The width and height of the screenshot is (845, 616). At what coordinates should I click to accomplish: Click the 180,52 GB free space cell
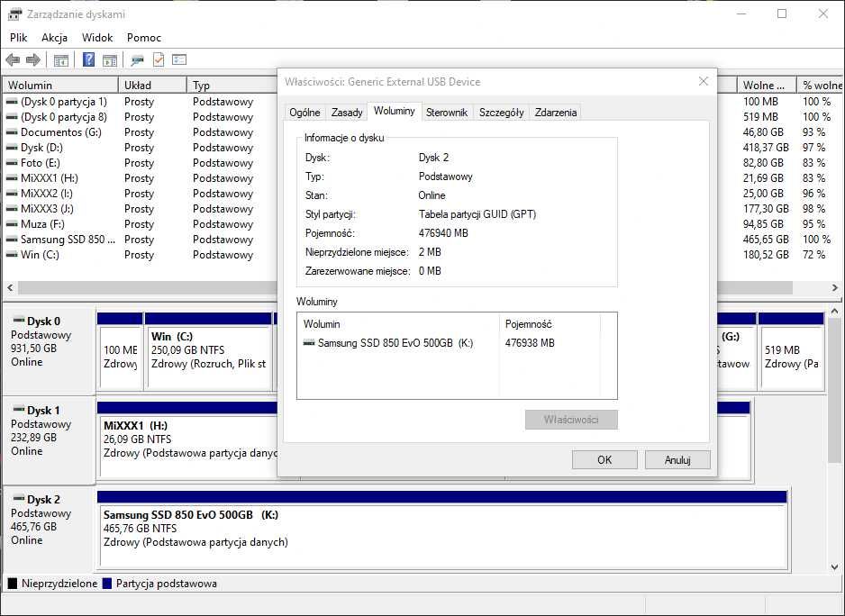766,255
